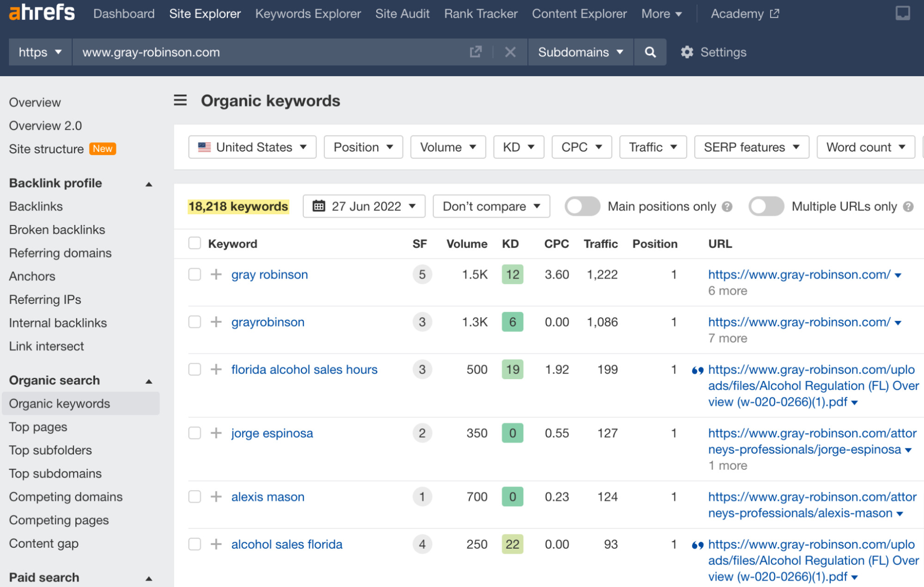Screen dimensions: 924x587
Task: Toggle Multiple URLs only switch
Action: (767, 206)
